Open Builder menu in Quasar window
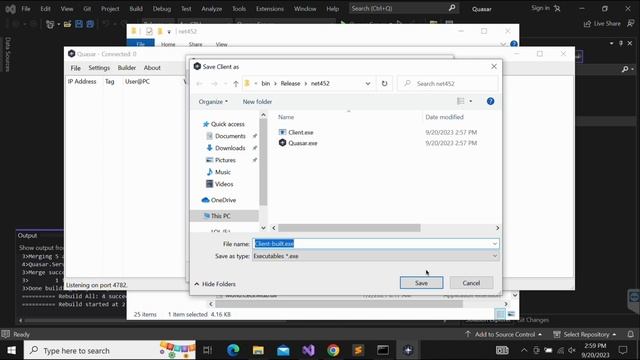The width and height of the screenshot is (640, 360). point(127,68)
